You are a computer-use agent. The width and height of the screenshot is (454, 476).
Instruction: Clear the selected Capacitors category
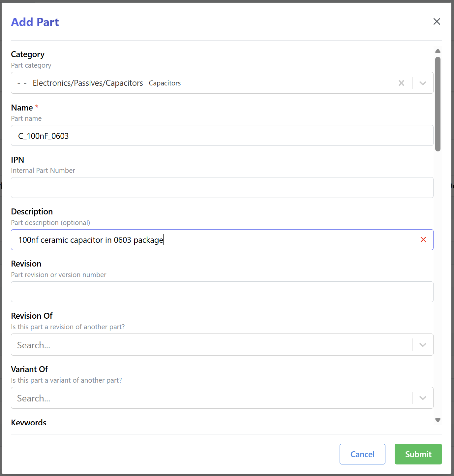[x=401, y=83]
